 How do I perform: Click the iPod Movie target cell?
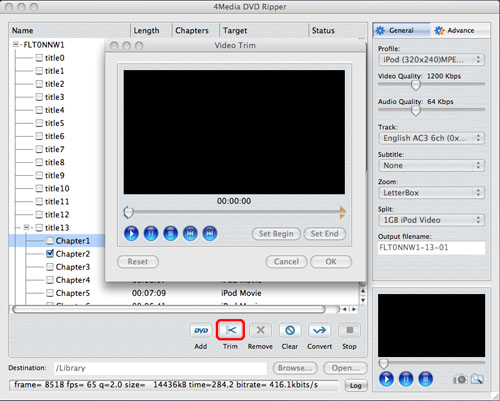(241, 293)
